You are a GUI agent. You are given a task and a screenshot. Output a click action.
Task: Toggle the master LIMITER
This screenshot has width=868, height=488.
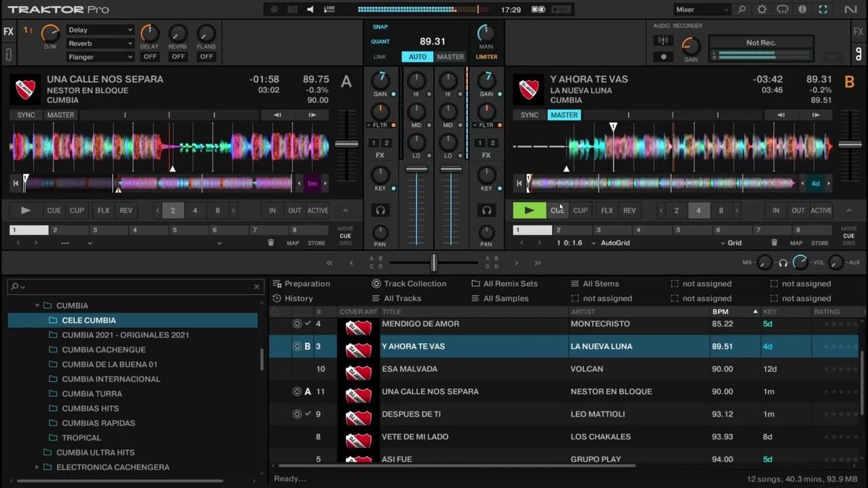pyautogui.click(x=486, y=57)
